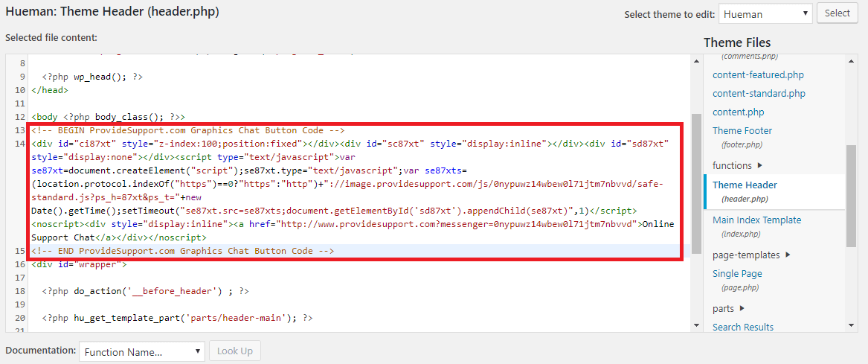Image resolution: width=868 pixels, height=364 pixels.
Task: Click the do_action('__before_header') line
Action: (x=146, y=291)
